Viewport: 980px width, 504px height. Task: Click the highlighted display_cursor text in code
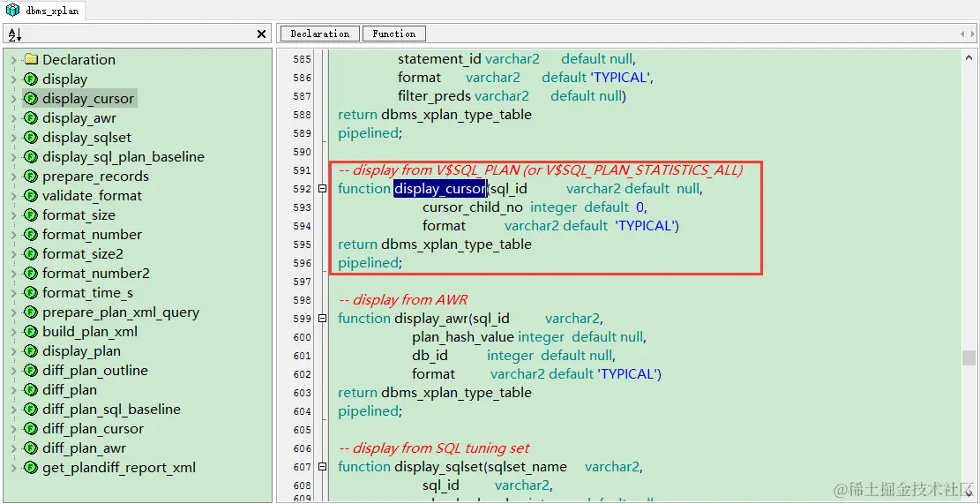(x=440, y=188)
